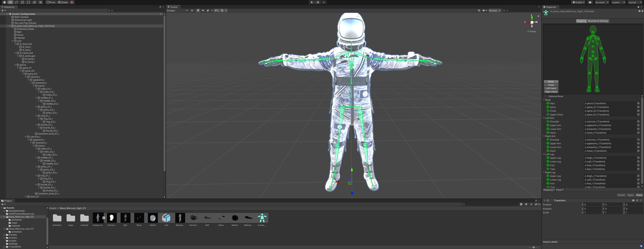The height and width of the screenshot is (249, 644).
Task: Open the avatar settings gear in the Inspector header
Action: 642,11
